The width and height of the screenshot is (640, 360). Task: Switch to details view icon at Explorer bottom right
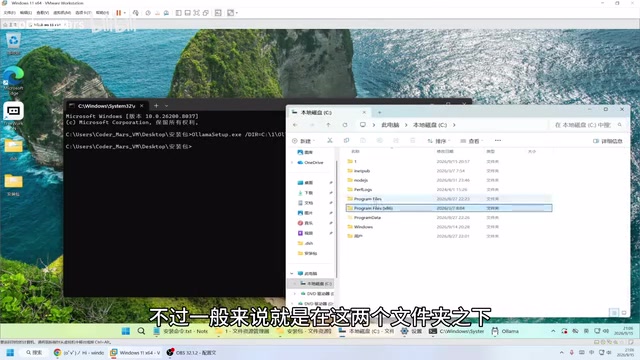tap(613, 313)
